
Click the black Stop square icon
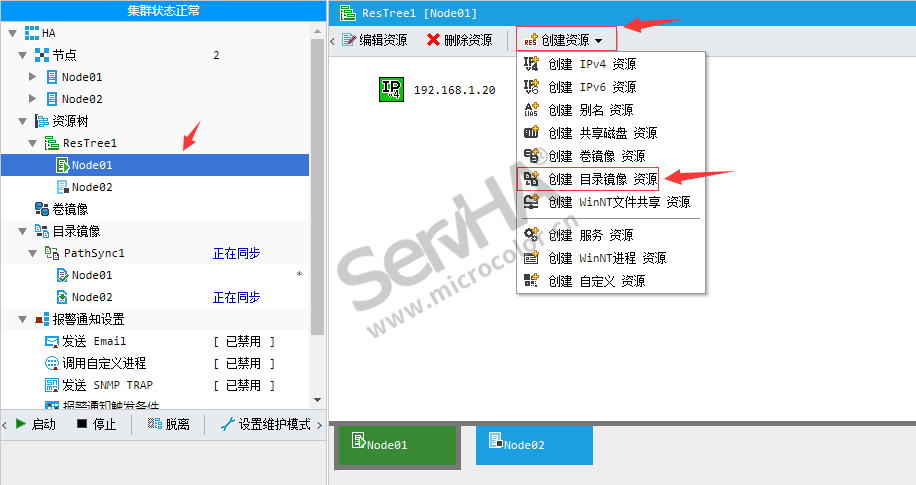(x=82, y=424)
